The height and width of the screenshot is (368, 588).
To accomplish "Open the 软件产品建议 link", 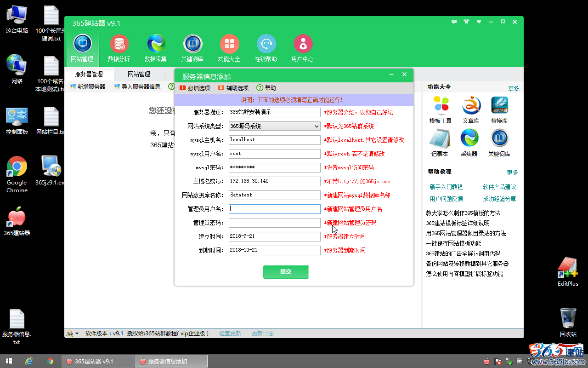I will coord(499,187).
